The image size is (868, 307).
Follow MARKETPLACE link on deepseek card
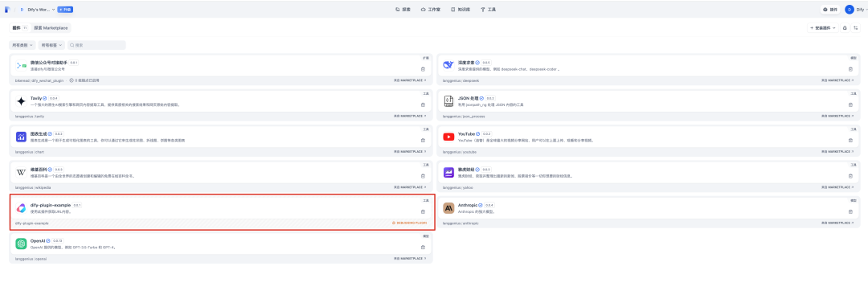click(838, 80)
